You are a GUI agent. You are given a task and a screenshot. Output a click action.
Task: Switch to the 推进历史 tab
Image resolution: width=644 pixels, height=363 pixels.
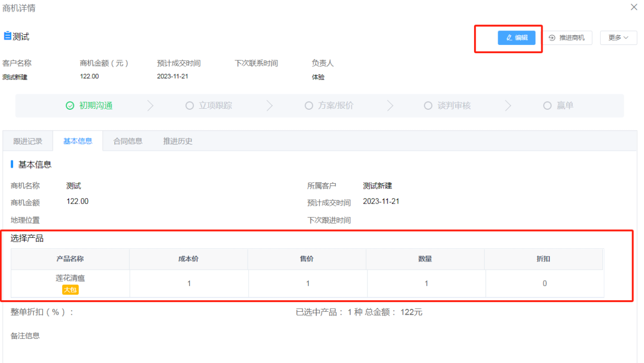[178, 141]
